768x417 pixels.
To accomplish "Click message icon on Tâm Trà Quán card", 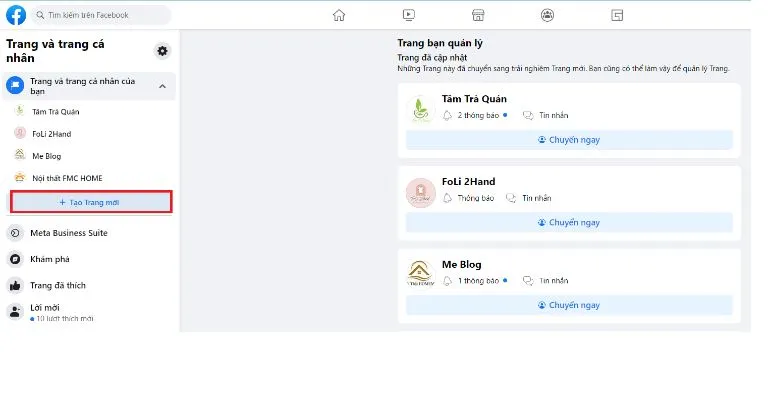I will (528, 116).
